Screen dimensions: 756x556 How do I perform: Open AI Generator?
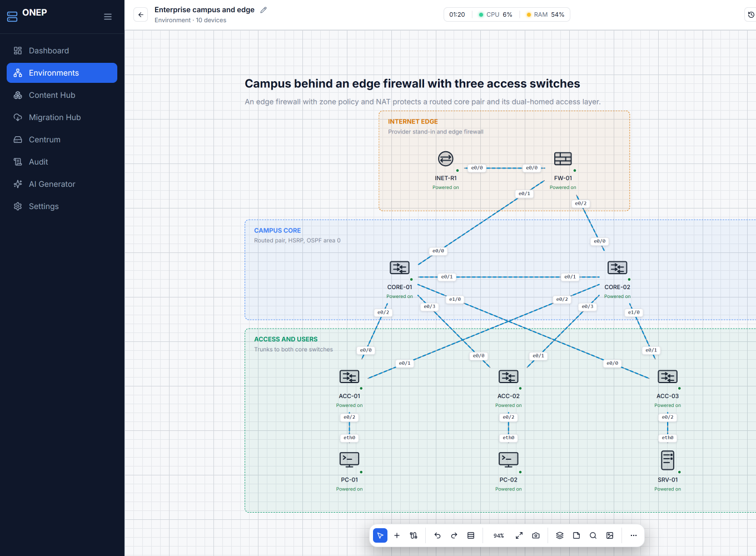(x=62, y=184)
